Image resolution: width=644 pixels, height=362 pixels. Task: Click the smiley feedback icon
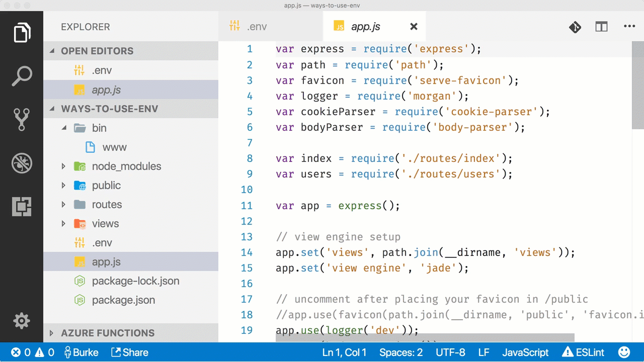click(624, 352)
